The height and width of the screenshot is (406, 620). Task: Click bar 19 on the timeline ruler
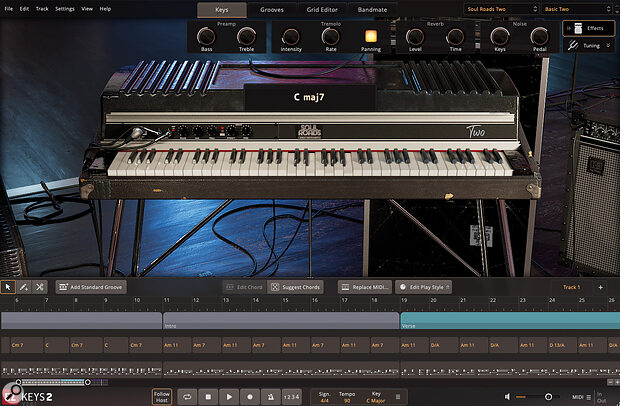404,300
